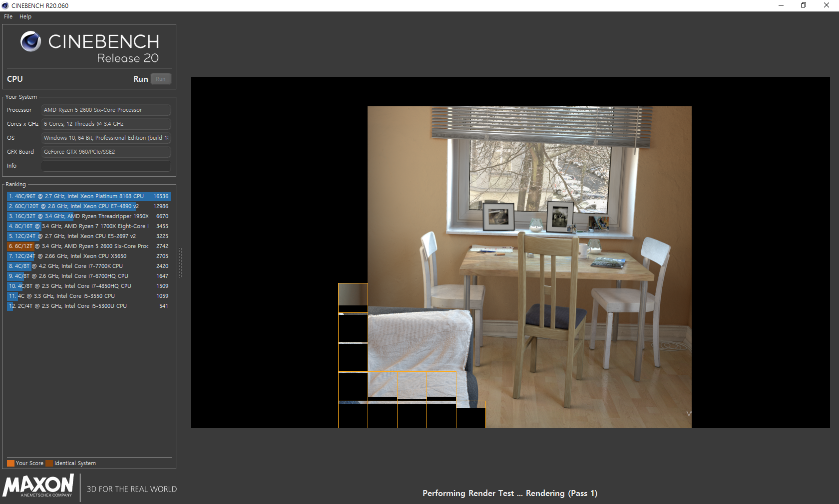Select ranking row Xeon Platinum 8168

[88, 196]
